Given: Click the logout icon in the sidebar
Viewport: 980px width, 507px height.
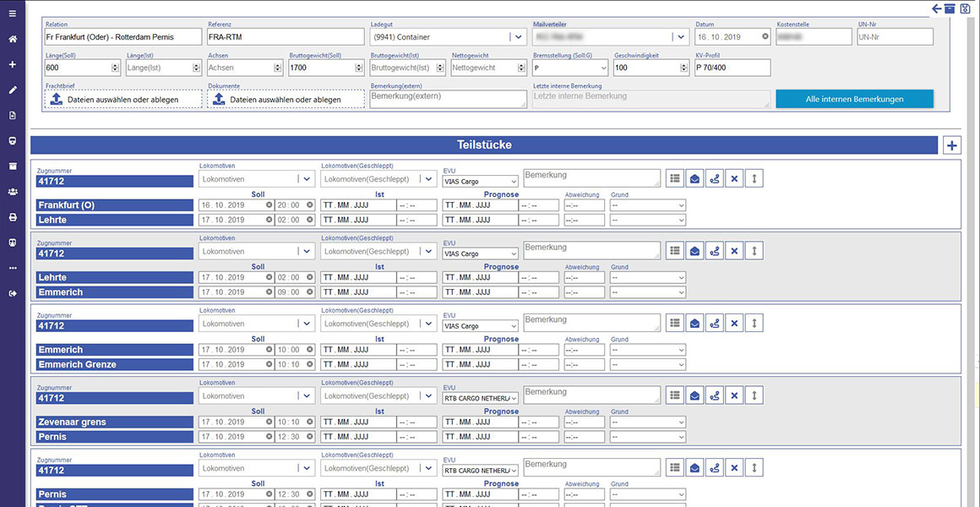Looking at the screenshot, I should point(13,293).
